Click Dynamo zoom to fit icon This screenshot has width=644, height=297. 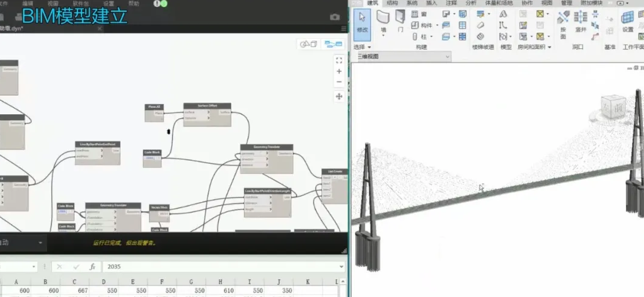click(x=339, y=60)
